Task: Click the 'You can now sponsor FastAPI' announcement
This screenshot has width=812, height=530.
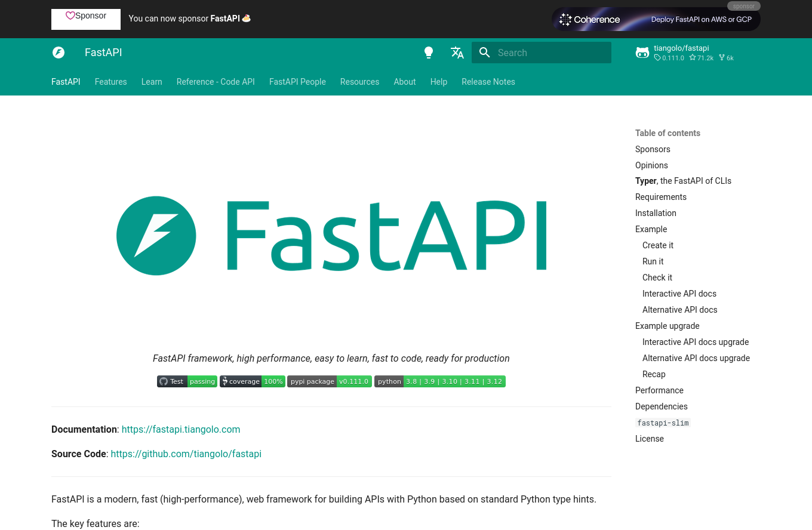Action: coord(189,19)
